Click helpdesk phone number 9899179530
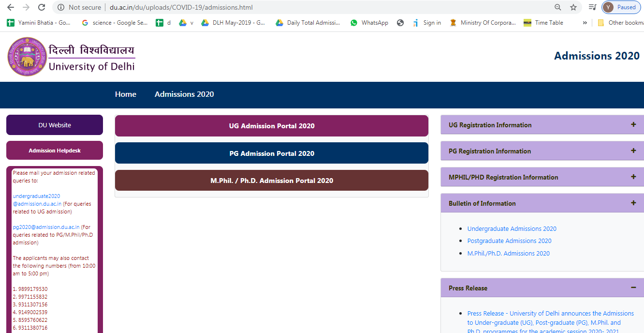 (x=33, y=289)
